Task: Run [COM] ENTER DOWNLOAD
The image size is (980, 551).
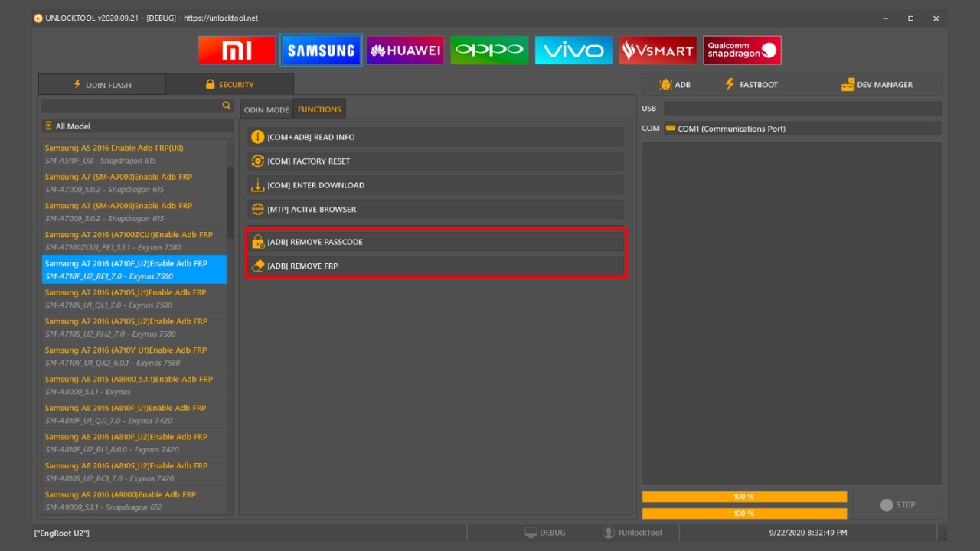Action: (x=435, y=185)
